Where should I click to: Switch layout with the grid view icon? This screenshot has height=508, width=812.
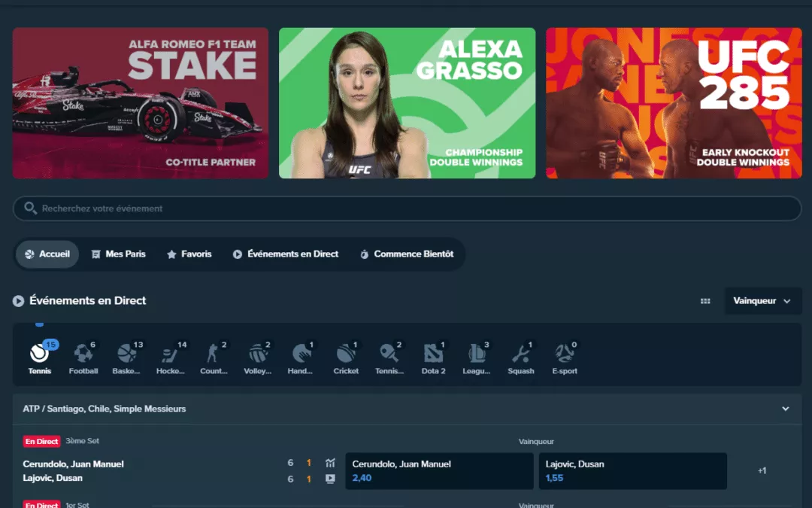click(705, 301)
